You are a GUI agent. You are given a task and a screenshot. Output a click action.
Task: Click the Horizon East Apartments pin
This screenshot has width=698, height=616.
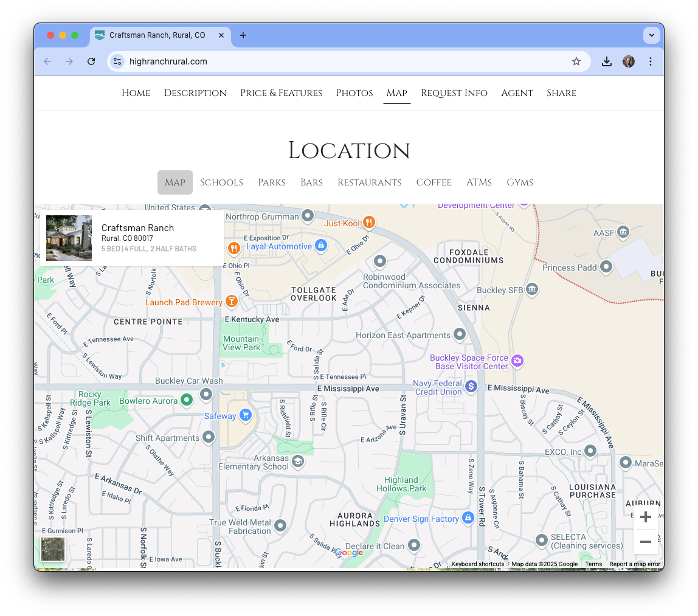click(x=460, y=334)
